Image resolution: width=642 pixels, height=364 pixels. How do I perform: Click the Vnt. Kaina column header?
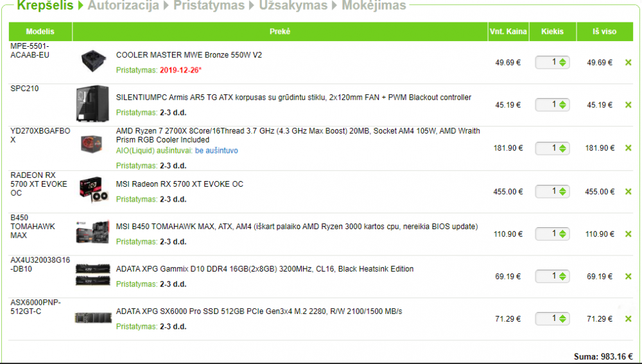pyautogui.click(x=508, y=31)
